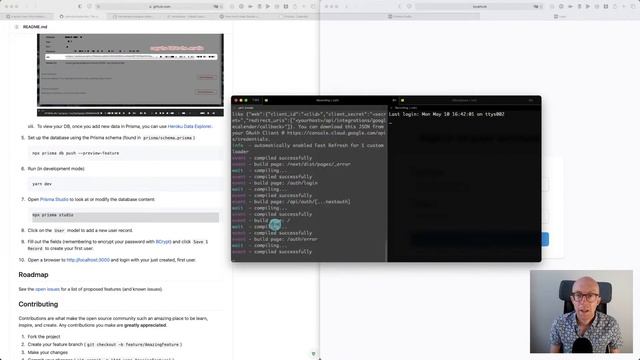640x360 pixels.
Task: Click the play-shaped extension icon in localhost window toolbar
Action: (x=588, y=7)
